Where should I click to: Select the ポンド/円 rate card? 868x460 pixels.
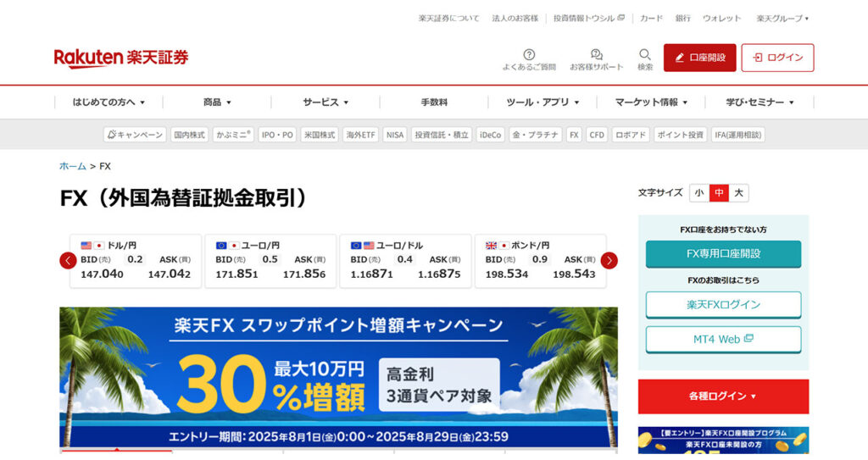pos(540,261)
